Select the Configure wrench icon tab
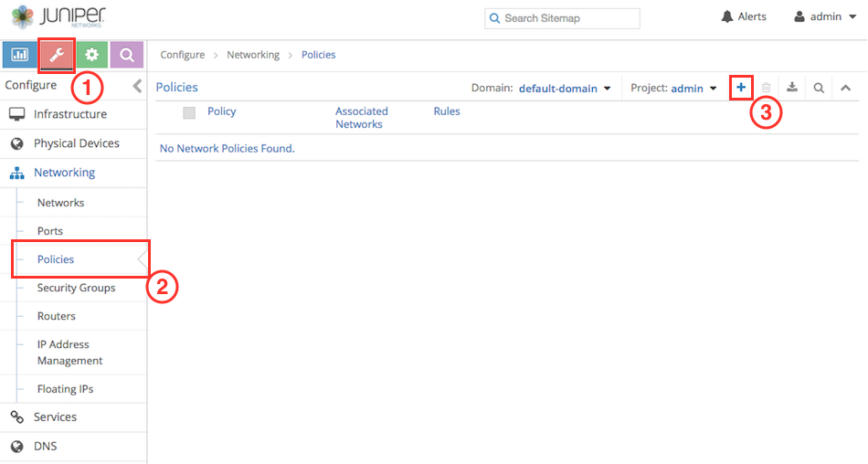Screen dimensions: 868x464 (x=57, y=55)
